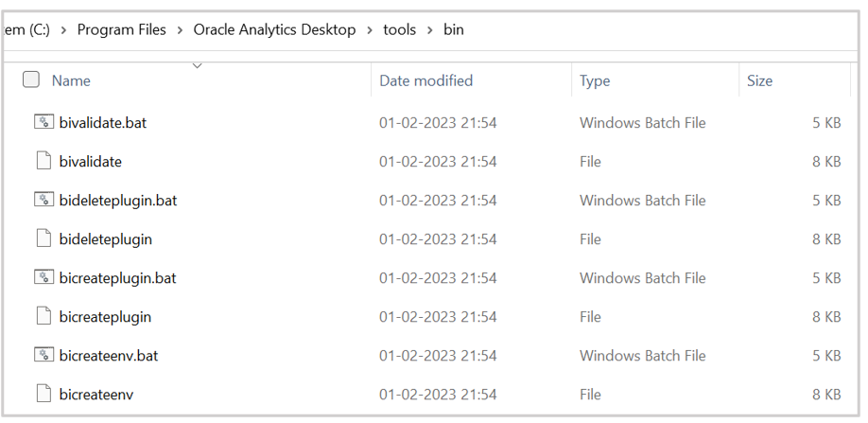868x423 pixels.
Task: Sort by Date modified column header
Action: pyautogui.click(x=426, y=80)
